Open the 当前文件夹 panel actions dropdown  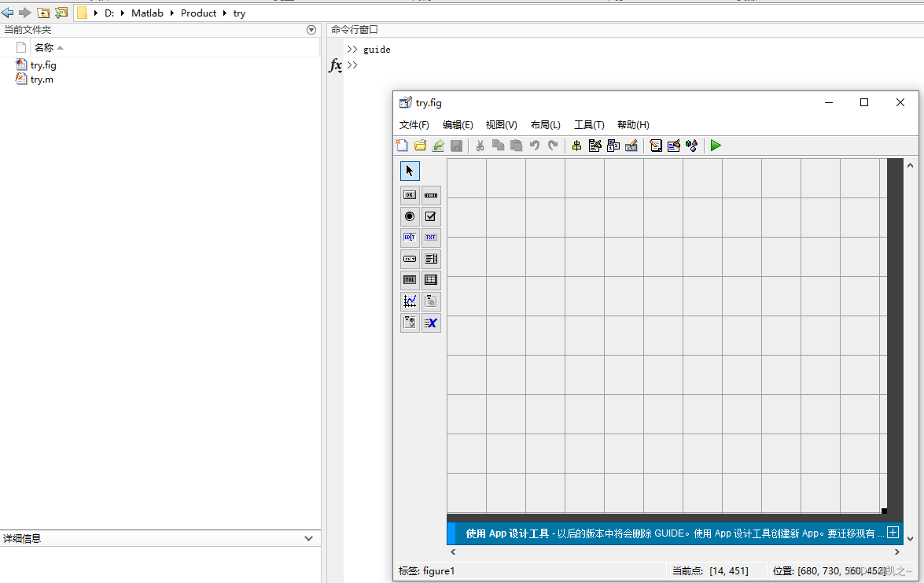(x=311, y=30)
